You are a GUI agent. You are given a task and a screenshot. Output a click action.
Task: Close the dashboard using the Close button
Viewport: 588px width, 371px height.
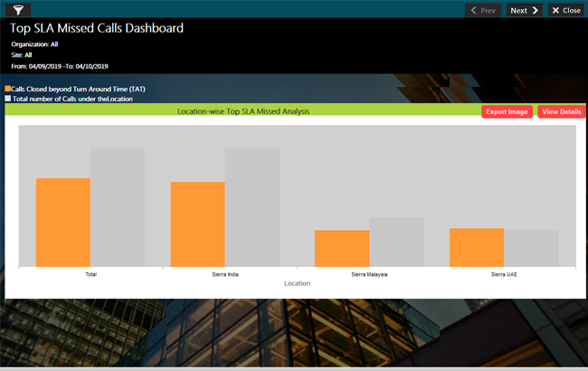pyautogui.click(x=565, y=11)
